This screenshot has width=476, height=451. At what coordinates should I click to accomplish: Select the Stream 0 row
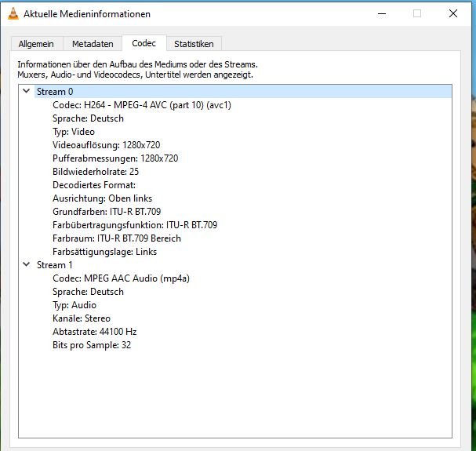(x=52, y=92)
